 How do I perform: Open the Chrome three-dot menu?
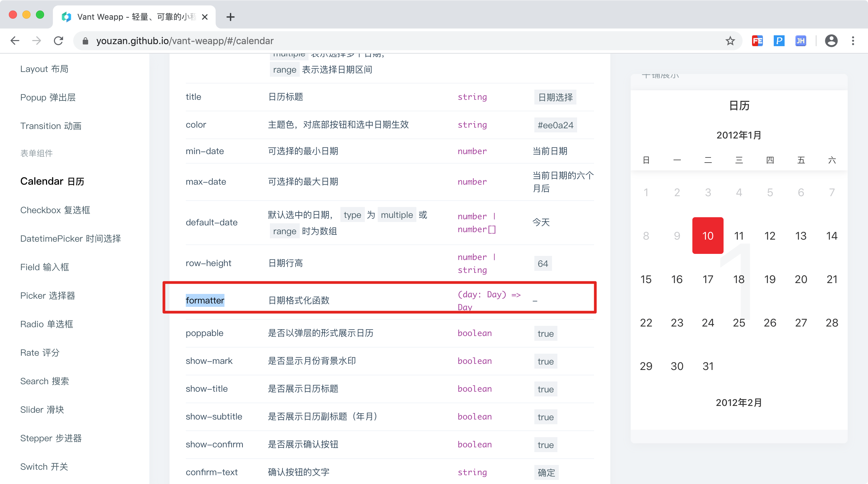[853, 41]
